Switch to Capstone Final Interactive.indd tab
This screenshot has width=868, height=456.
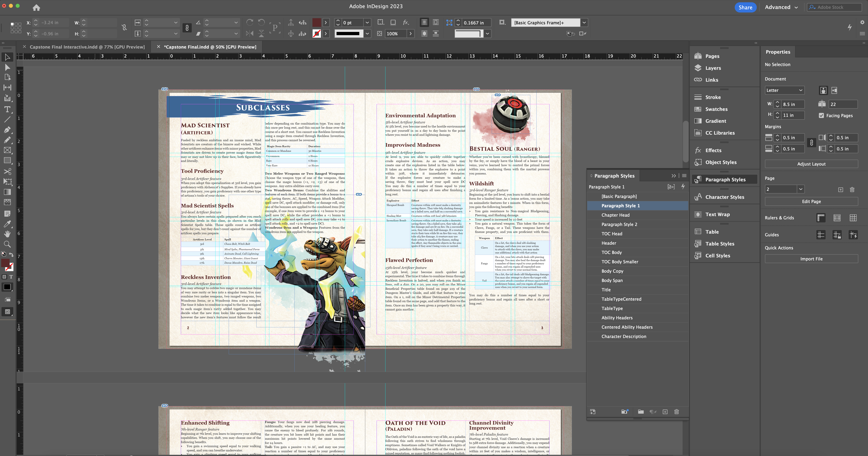click(87, 47)
